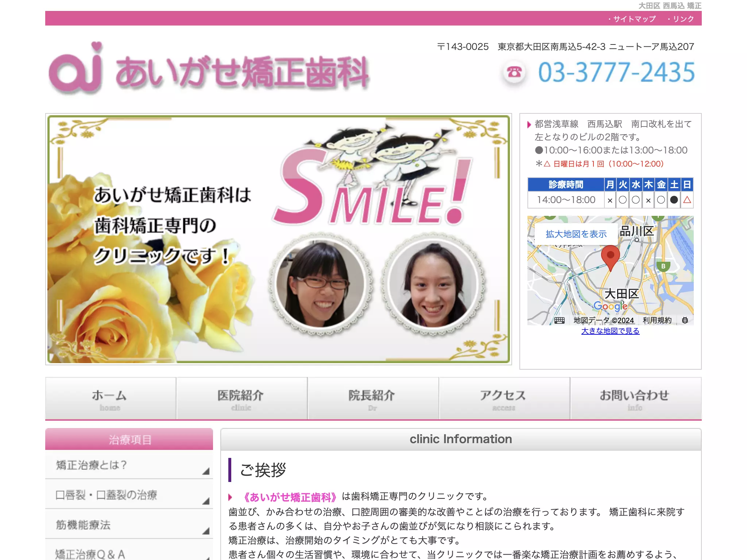Click the pink arrow beside 都営浅草線
Viewport: 747px width, 560px height.
pos(529,124)
